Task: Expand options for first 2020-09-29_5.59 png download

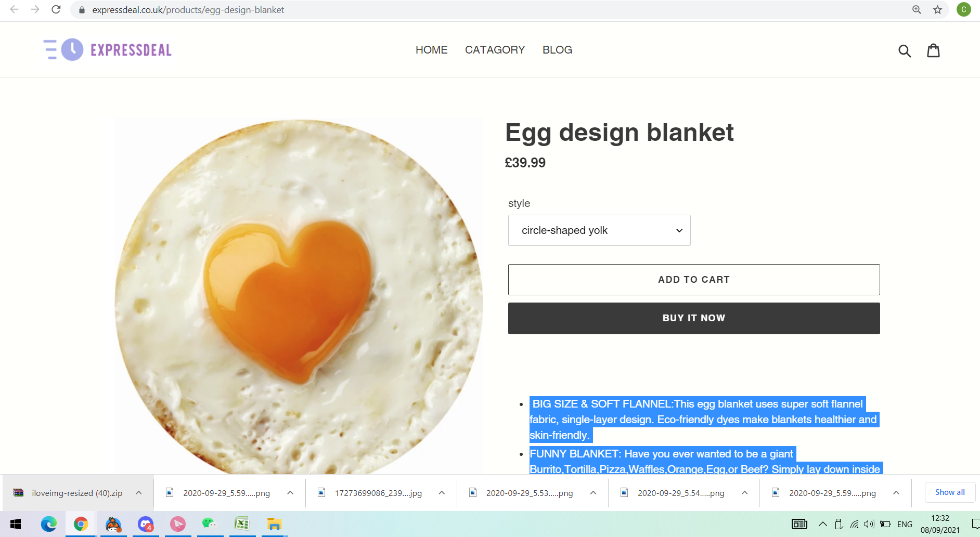Action: (290, 493)
